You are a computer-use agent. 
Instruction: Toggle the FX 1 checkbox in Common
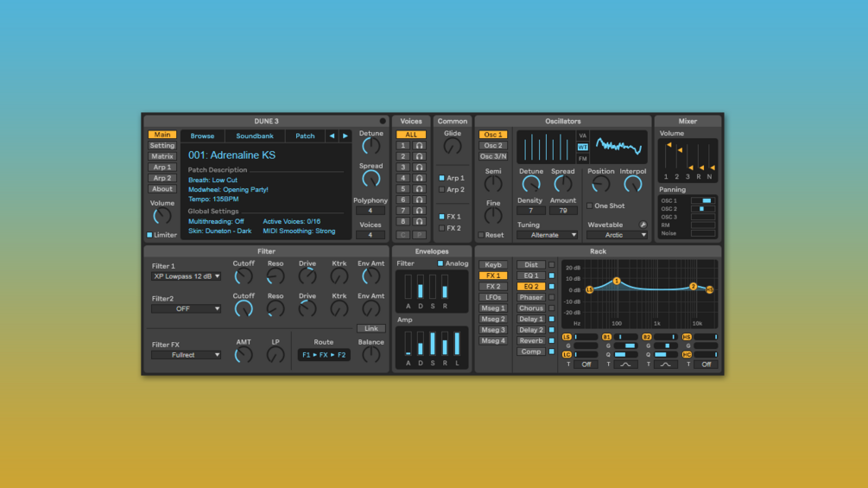pos(441,217)
